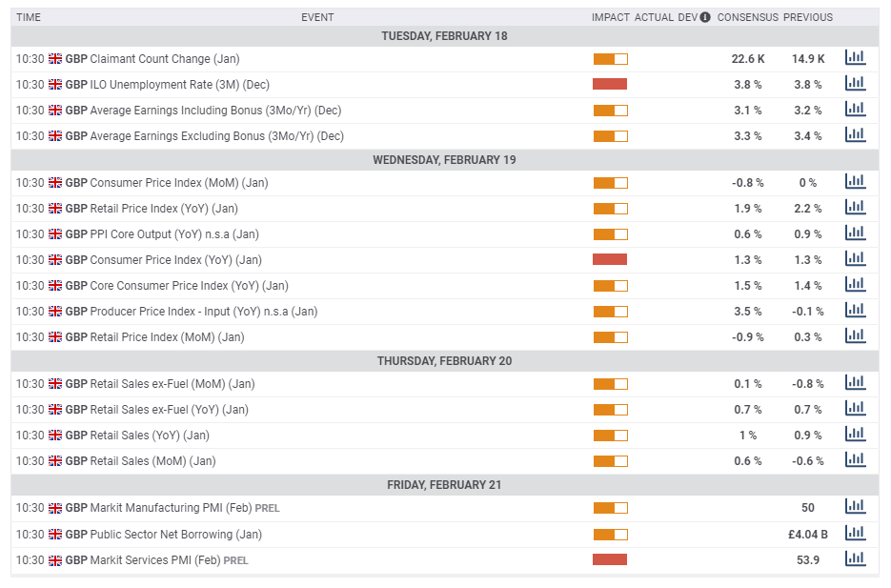Viewport: 891px width, 588px height.
Task: Open the chart for Markit Services PMI
Action: (x=855, y=559)
